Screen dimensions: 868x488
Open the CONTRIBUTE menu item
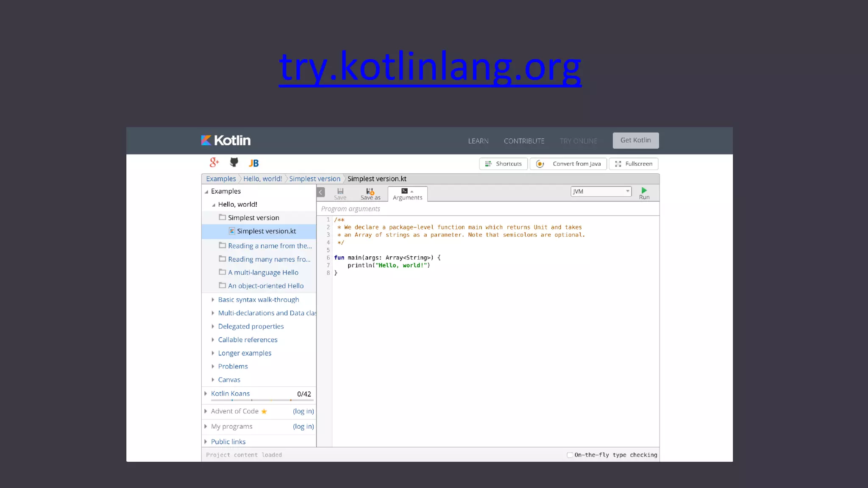pos(524,141)
